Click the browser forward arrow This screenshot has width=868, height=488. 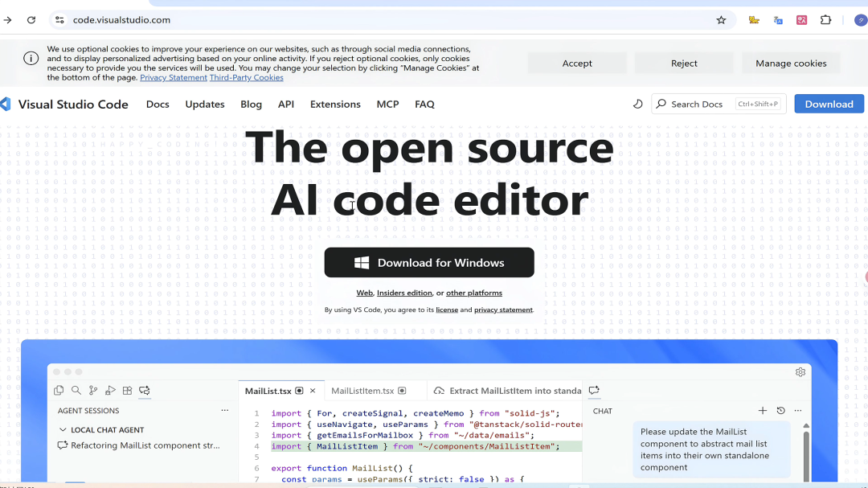tap(8, 20)
